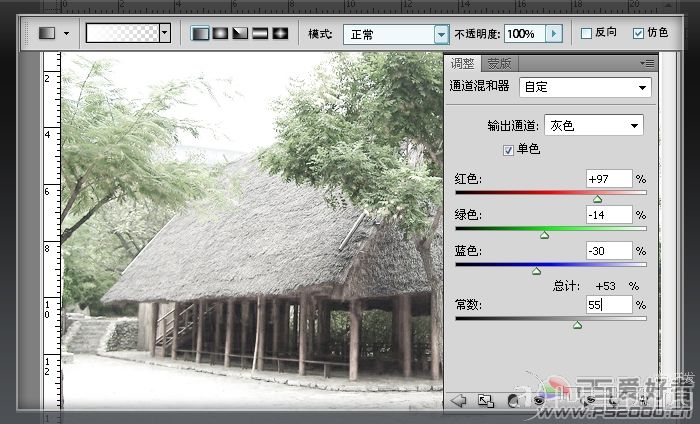Open the opacity slider arrow button

coord(554,34)
